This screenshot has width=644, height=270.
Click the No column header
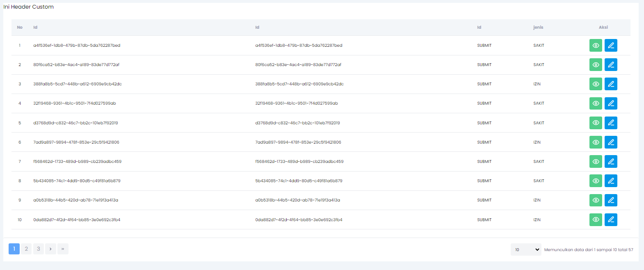20,27
